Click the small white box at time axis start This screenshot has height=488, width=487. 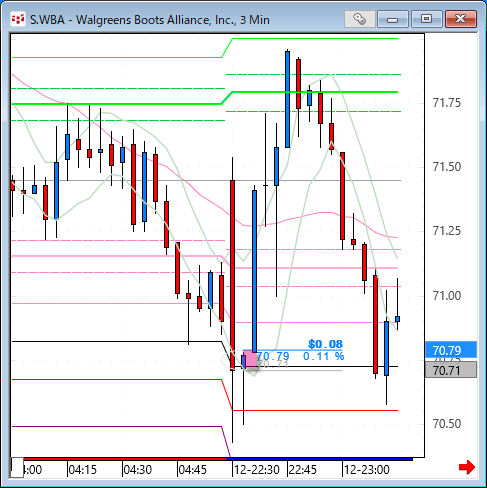pos(17,467)
